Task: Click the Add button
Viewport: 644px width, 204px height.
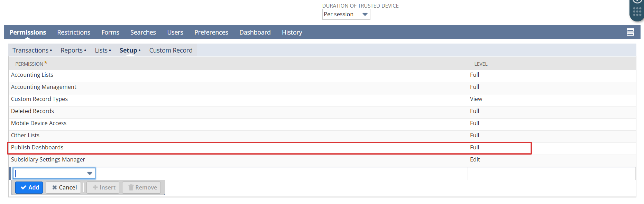Action: (x=29, y=187)
